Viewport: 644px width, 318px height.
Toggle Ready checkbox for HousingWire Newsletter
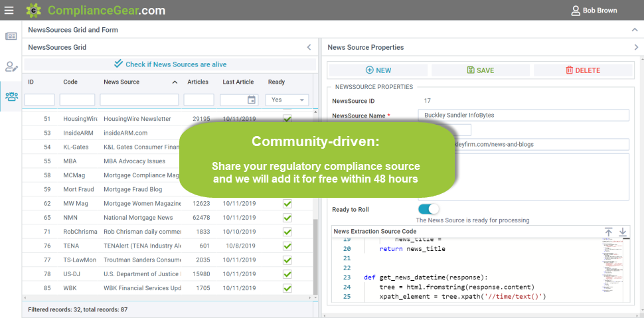[287, 119]
